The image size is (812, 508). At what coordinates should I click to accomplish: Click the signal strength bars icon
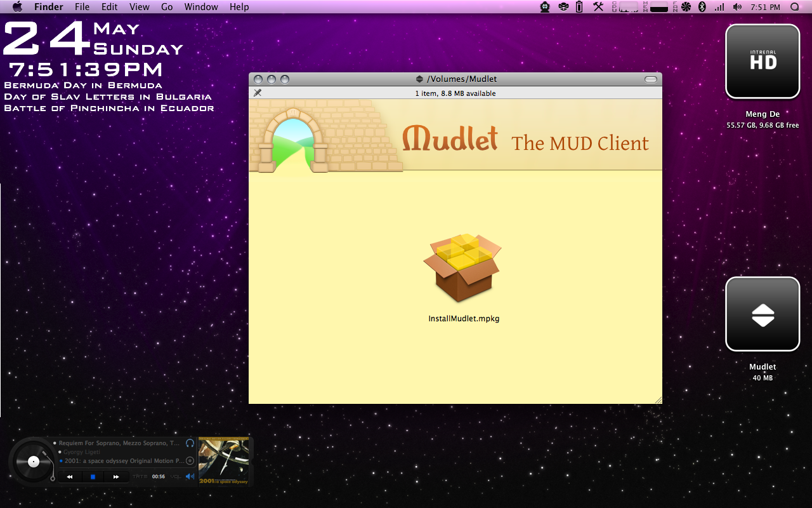pos(719,7)
